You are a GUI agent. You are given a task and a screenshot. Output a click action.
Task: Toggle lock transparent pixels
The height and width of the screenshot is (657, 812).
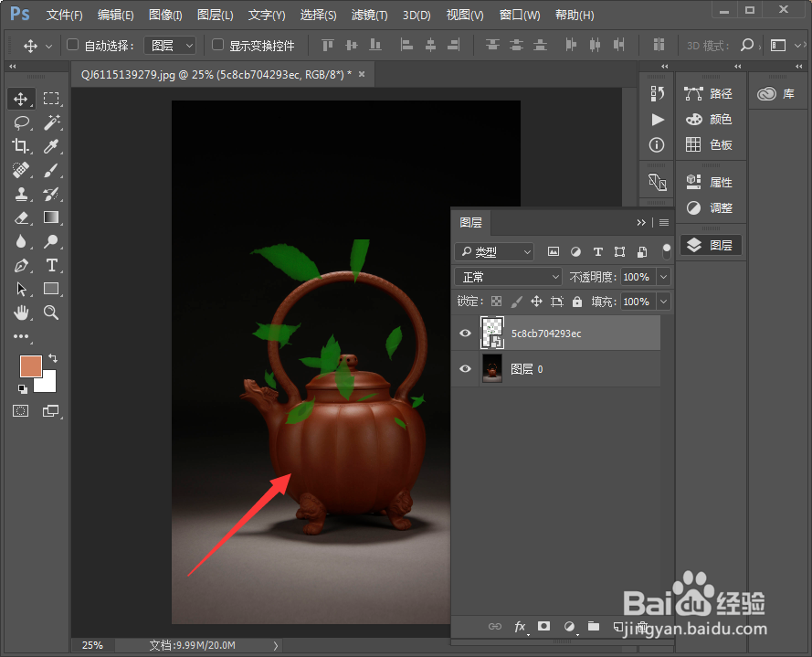pyautogui.click(x=496, y=302)
